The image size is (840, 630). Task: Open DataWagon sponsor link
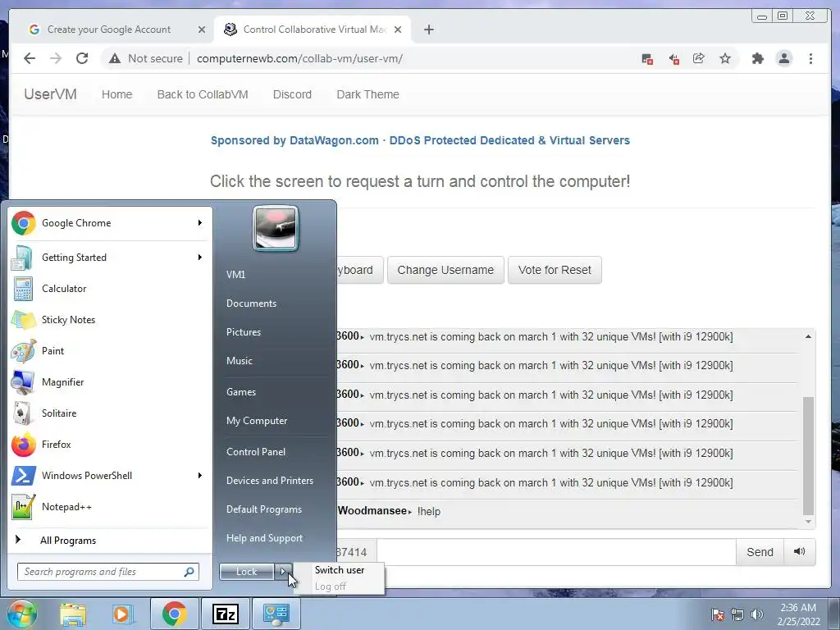[x=420, y=140]
